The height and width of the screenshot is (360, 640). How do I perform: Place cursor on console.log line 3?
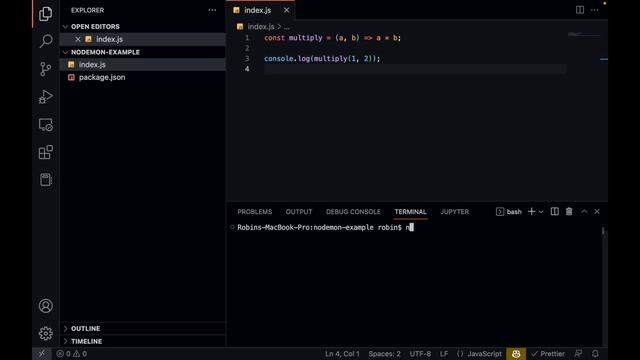(x=322, y=58)
